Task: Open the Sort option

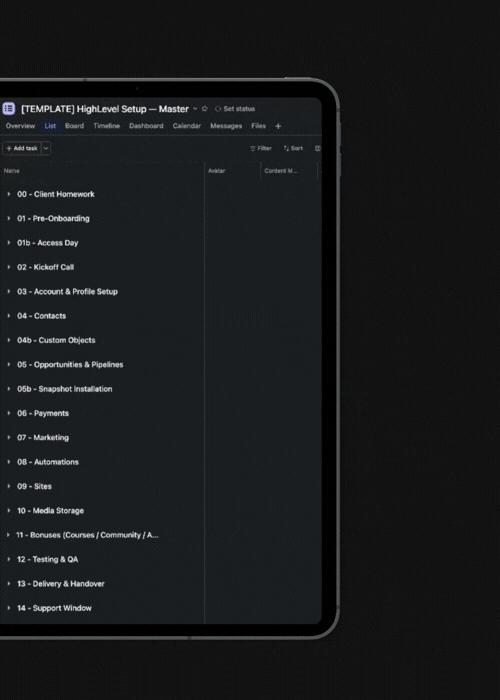Action: click(293, 148)
